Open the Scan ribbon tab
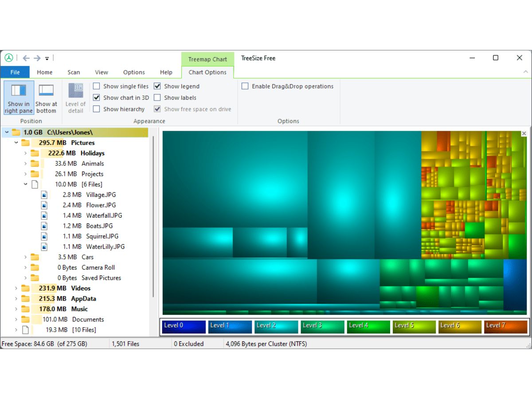 (x=74, y=72)
